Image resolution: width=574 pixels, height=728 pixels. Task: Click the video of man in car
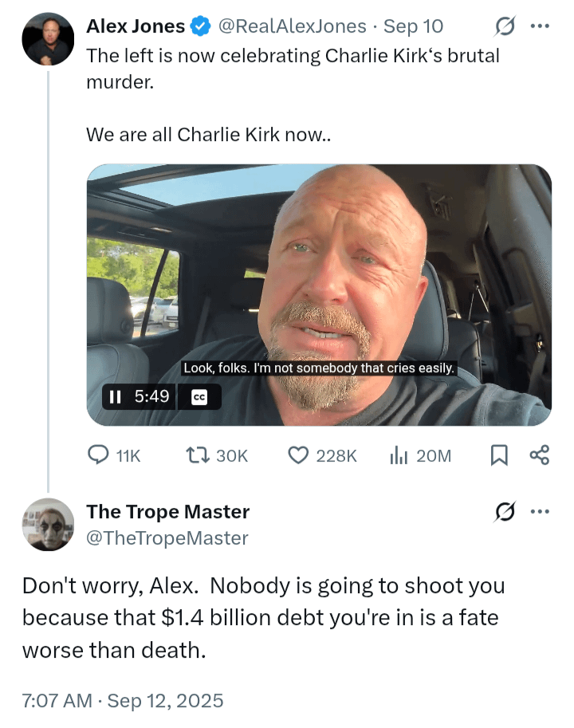[319, 295]
